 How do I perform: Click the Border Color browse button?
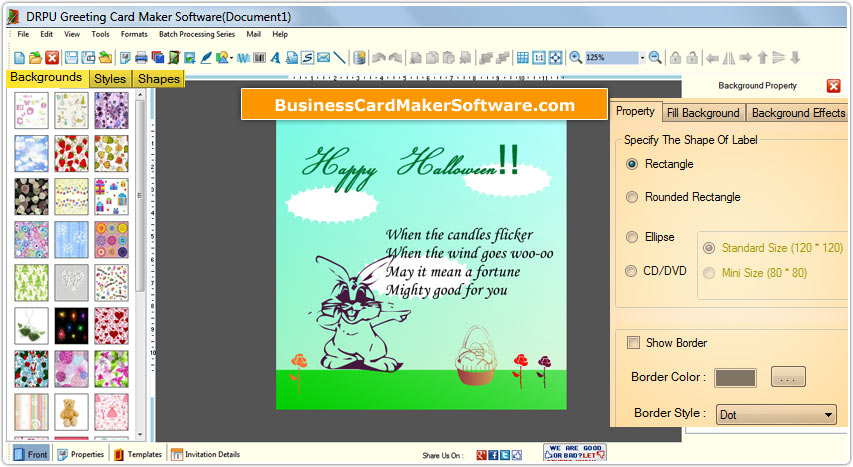click(x=788, y=377)
